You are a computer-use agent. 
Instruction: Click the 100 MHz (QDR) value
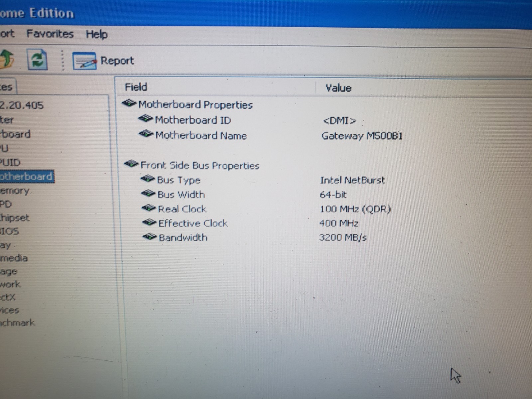point(355,209)
